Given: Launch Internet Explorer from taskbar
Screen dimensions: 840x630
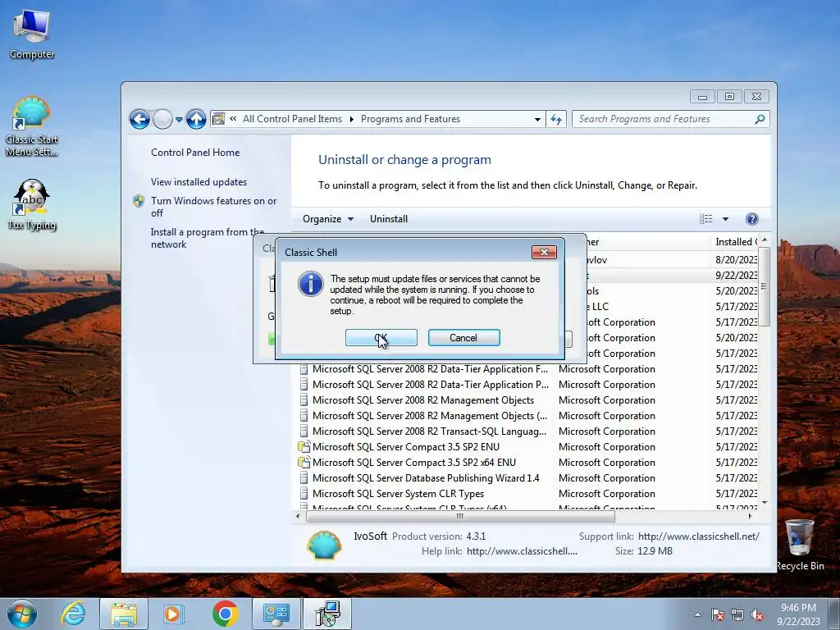Looking at the screenshot, I should 73,614.
